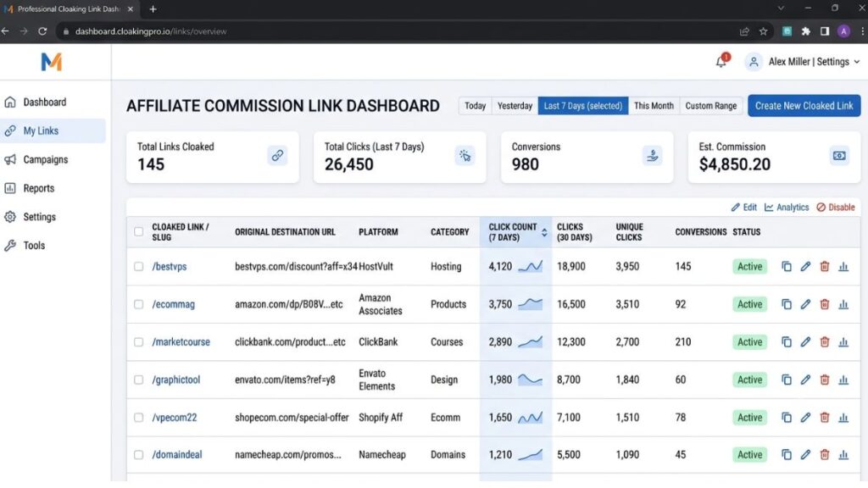
Task: Click pencil icon in /marketcourse row
Action: point(805,342)
